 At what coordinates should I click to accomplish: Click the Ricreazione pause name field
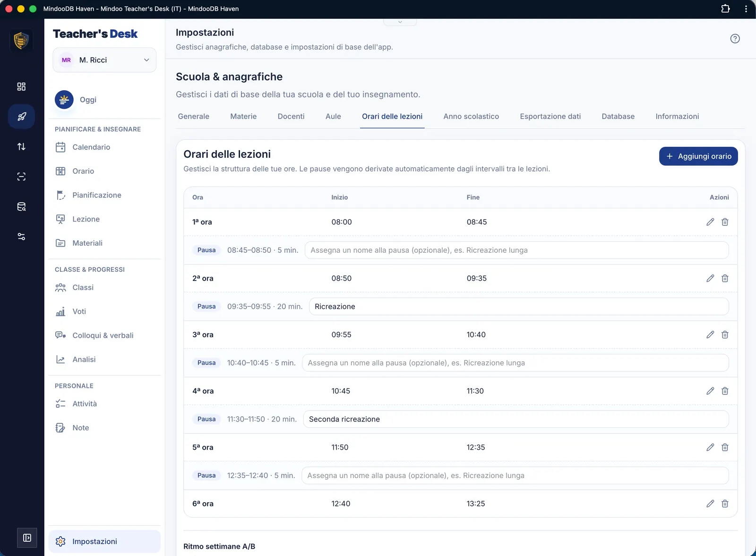[519, 307]
